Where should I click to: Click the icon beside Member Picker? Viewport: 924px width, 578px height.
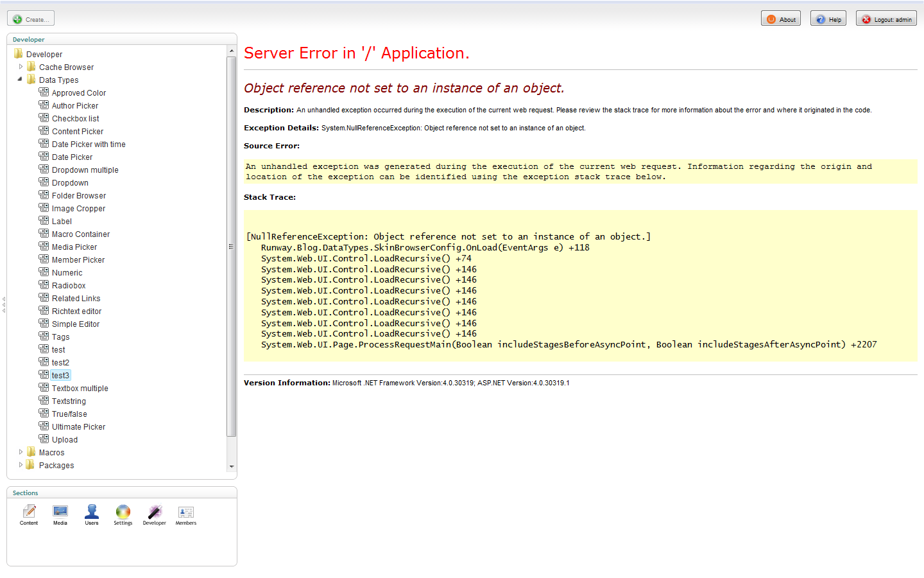[44, 259]
